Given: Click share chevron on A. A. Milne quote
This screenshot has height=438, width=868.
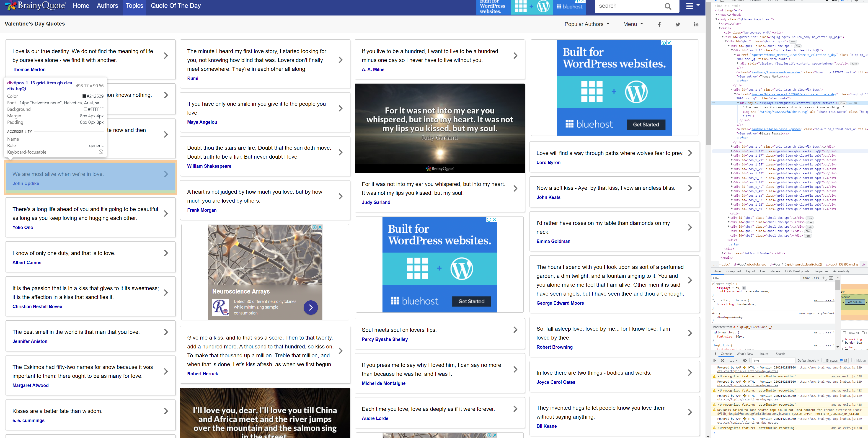Looking at the screenshot, I should click(515, 56).
